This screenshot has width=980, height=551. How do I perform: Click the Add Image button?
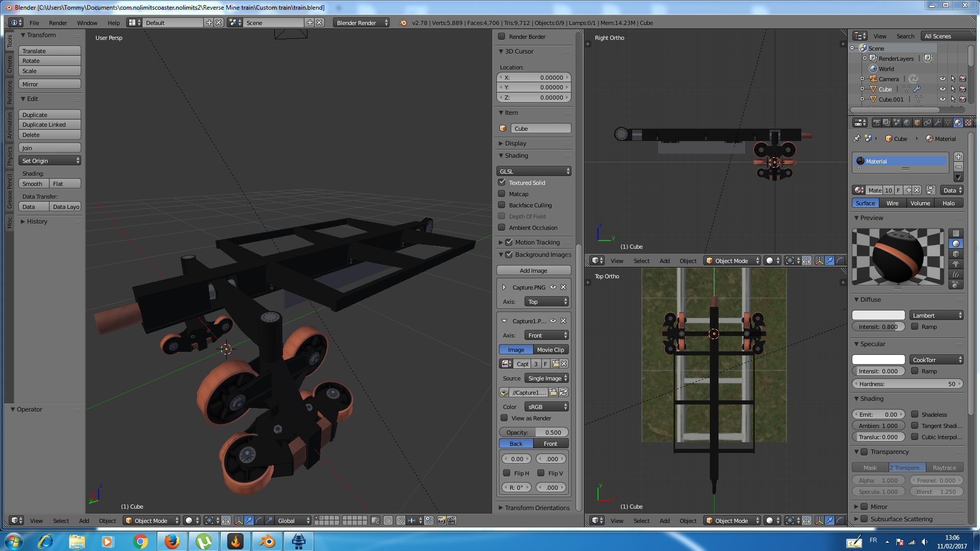point(533,271)
